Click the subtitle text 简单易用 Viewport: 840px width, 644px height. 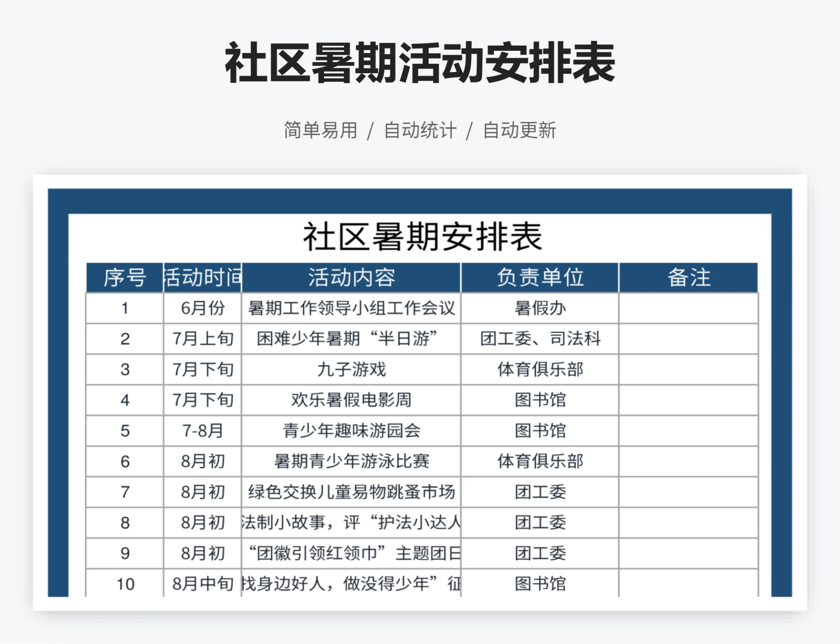point(320,129)
